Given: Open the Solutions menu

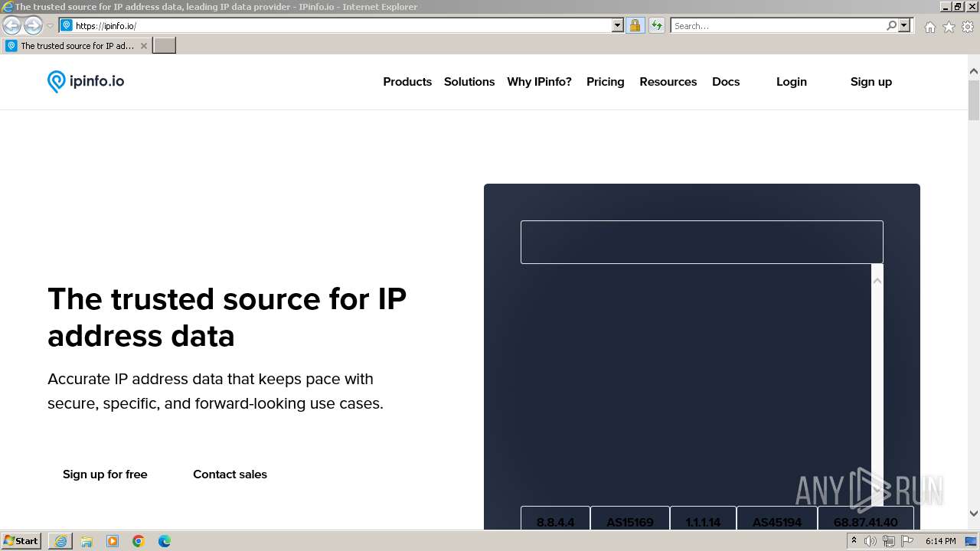Looking at the screenshot, I should coord(469,82).
